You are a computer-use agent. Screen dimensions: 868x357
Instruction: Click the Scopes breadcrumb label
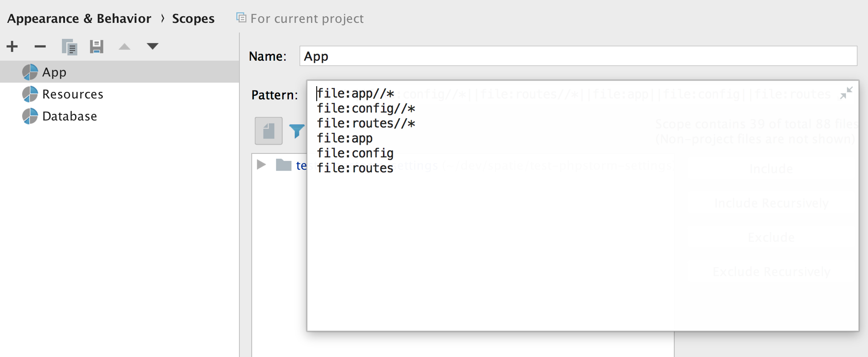[193, 18]
